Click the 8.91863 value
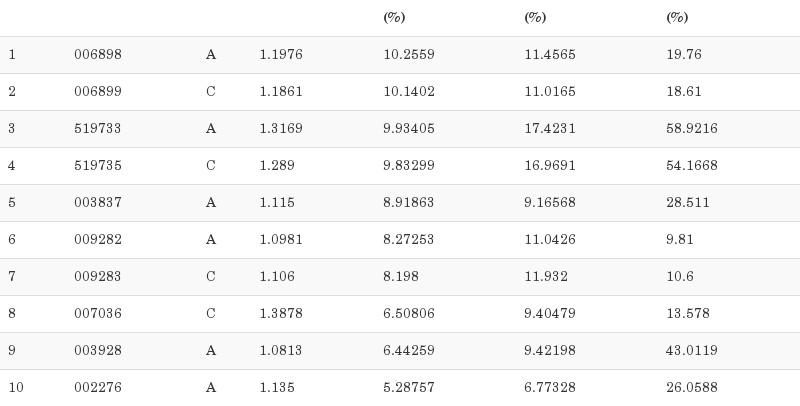800x406 pixels. (x=409, y=203)
